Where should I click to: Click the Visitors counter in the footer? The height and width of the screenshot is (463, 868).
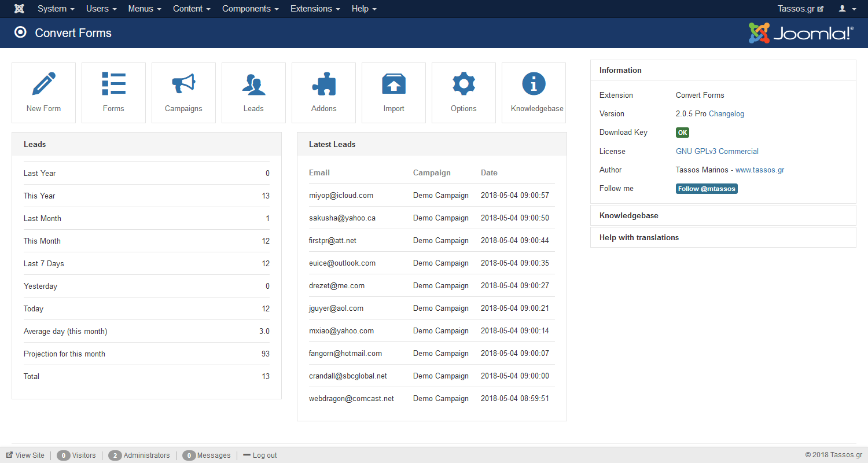click(x=76, y=455)
